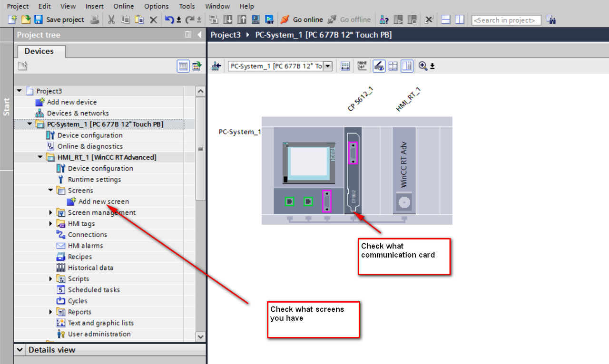Click the show module names icon
This screenshot has height=364, width=609.
click(362, 66)
